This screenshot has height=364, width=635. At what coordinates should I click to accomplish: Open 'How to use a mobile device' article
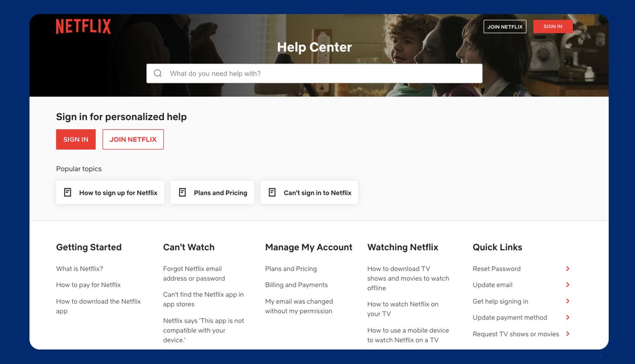click(x=408, y=335)
